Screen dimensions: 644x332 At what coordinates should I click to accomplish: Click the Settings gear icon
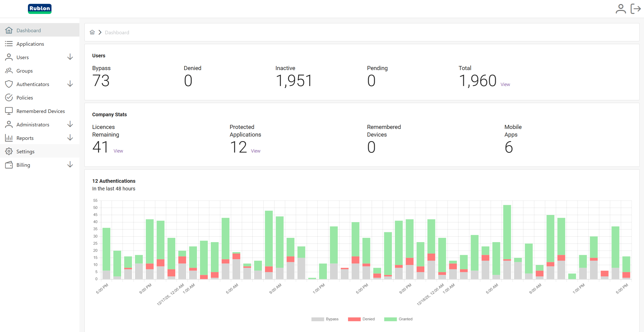[9, 151]
